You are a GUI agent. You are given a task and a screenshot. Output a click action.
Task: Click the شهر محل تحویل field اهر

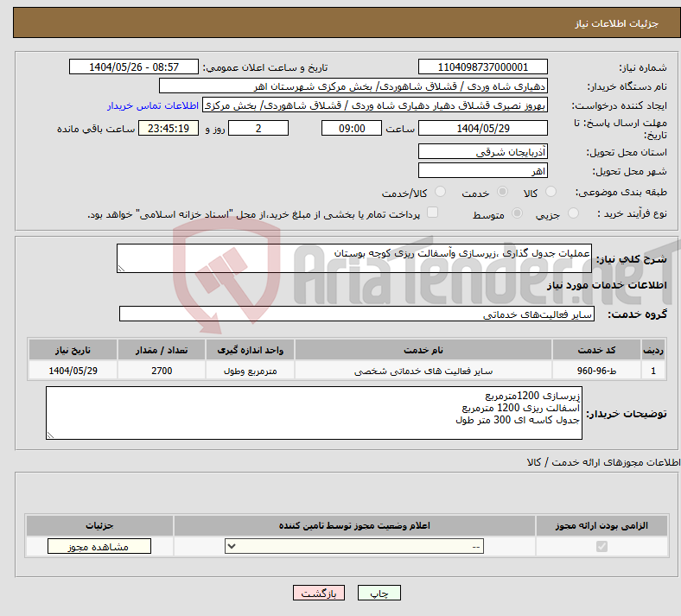(482, 170)
